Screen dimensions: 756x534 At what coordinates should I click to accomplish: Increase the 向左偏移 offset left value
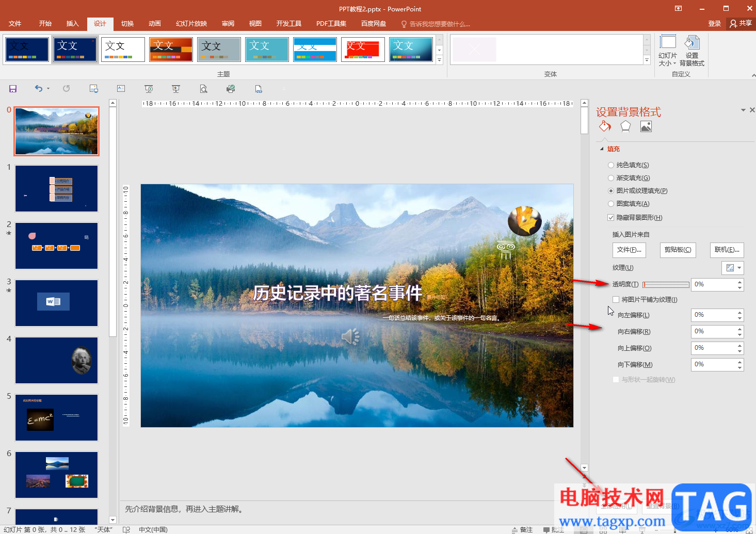point(740,312)
